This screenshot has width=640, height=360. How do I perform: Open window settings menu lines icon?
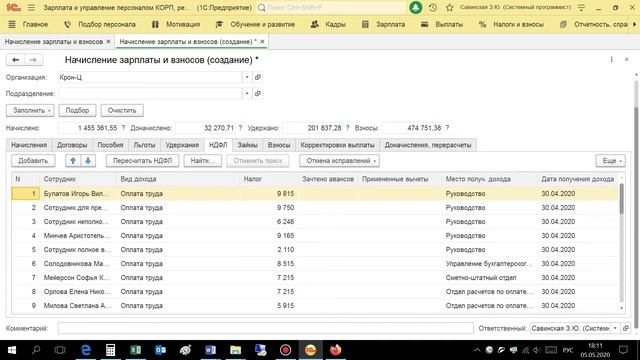click(581, 7)
